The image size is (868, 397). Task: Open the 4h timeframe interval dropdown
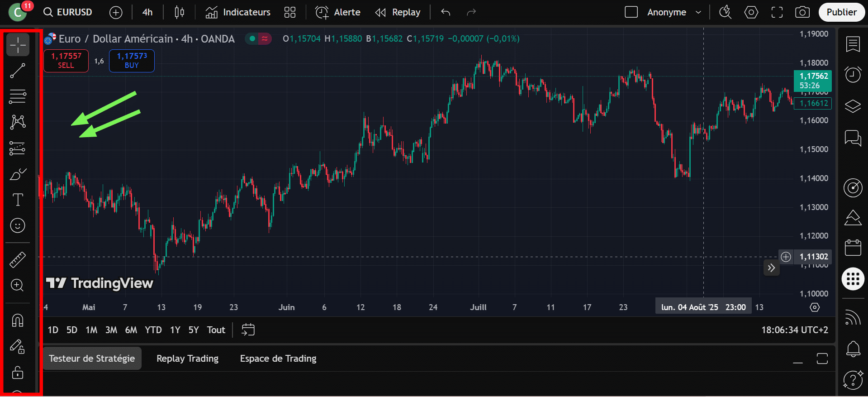147,12
